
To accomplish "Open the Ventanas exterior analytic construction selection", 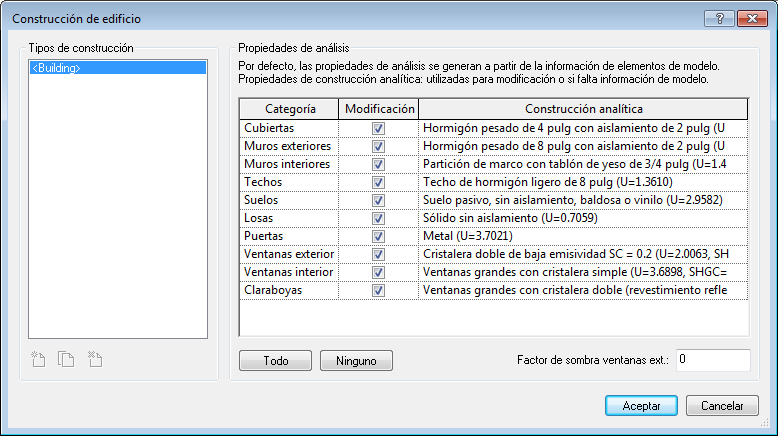I will (x=583, y=254).
